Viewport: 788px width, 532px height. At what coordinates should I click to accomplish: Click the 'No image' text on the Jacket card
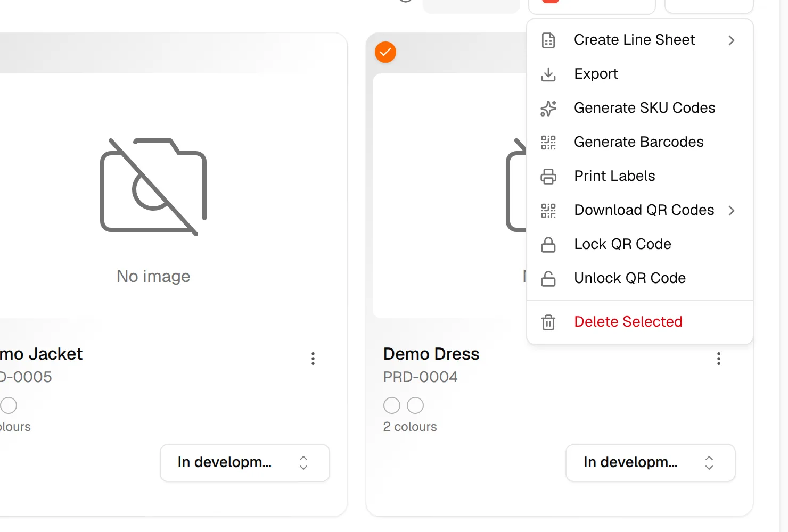pos(153,277)
